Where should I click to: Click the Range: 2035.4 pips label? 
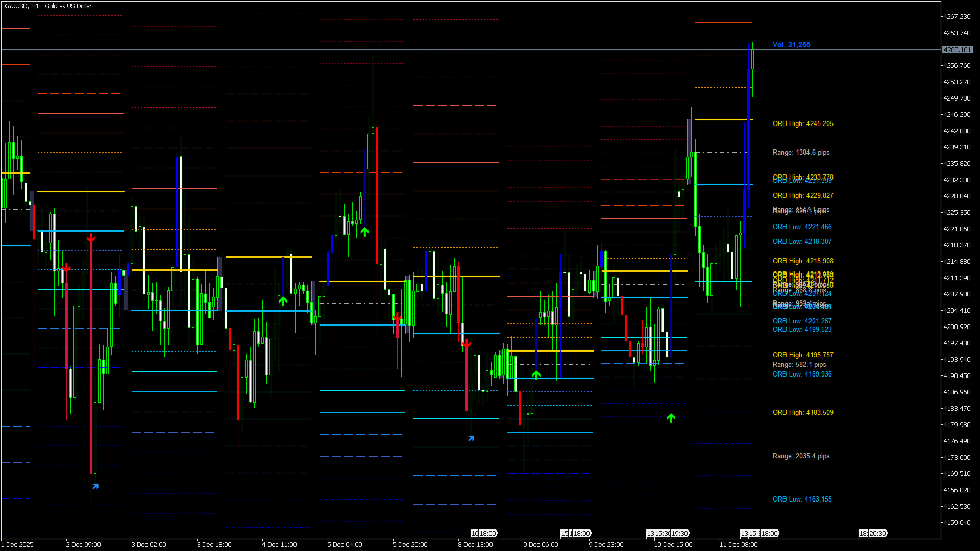(800, 456)
